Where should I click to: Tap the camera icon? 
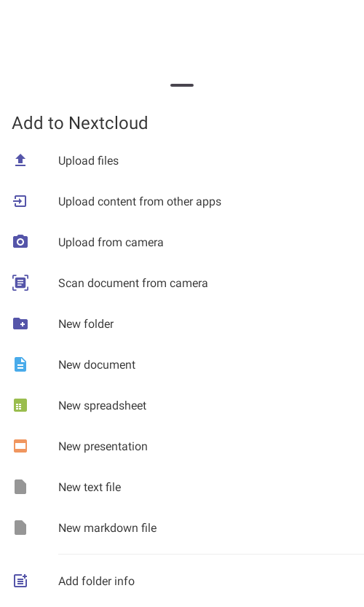pyautogui.click(x=20, y=242)
